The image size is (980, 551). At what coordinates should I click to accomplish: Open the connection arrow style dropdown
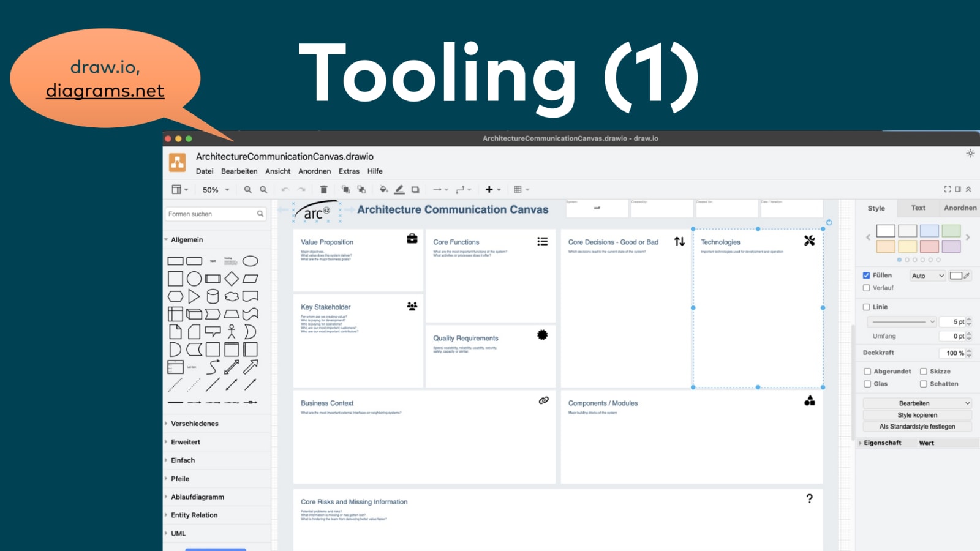440,190
